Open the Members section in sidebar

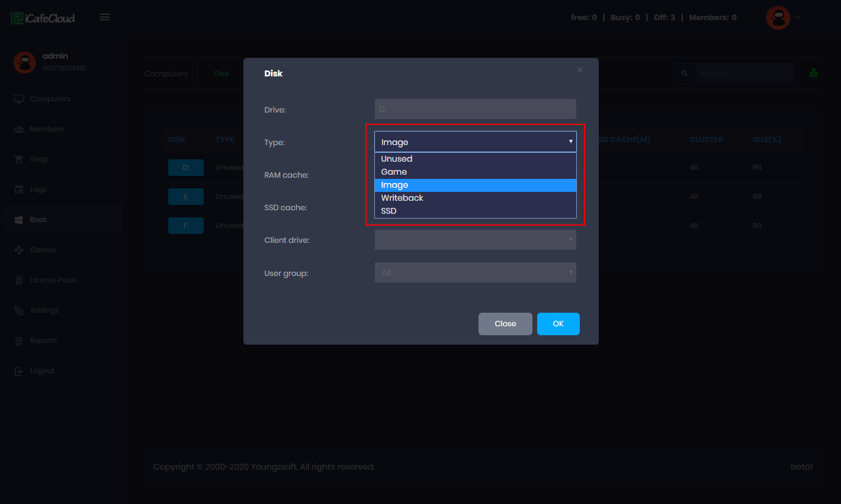[x=46, y=129]
